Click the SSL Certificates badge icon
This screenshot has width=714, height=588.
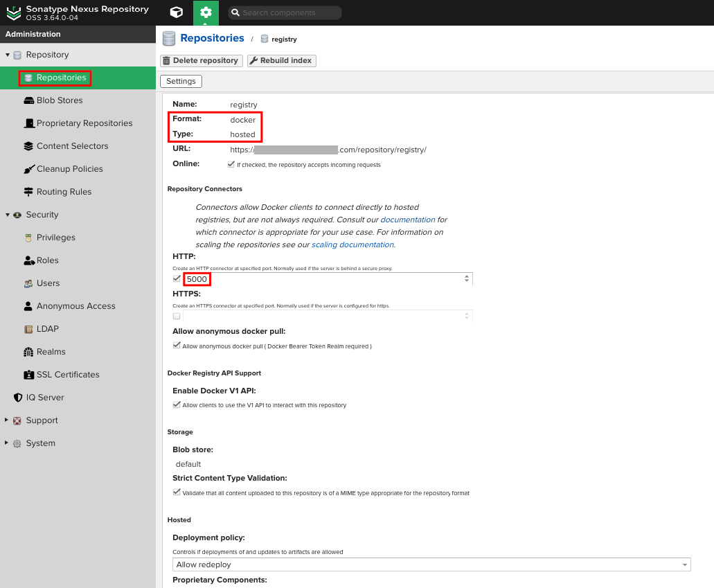[x=28, y=375]
